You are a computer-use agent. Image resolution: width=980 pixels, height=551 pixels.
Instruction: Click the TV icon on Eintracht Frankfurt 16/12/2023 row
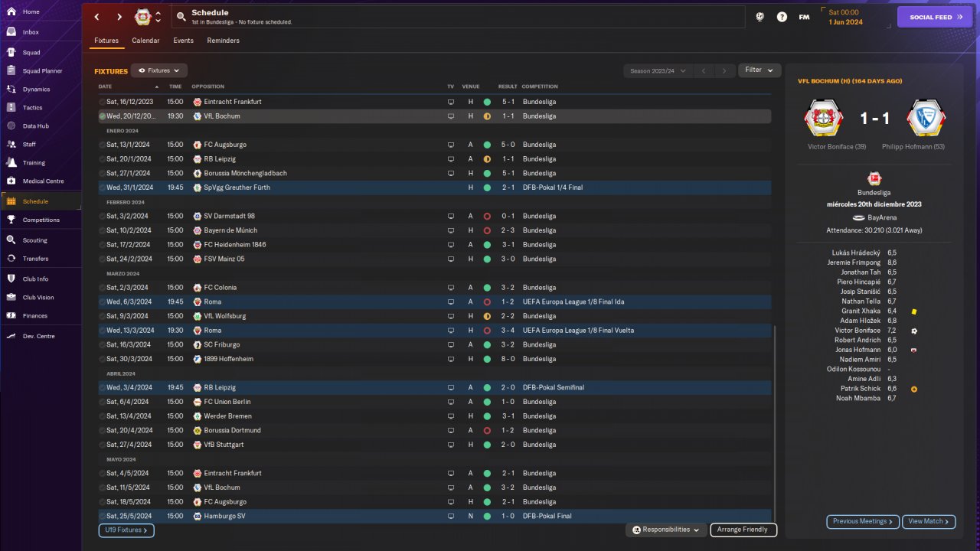click(x=451, y=102)
